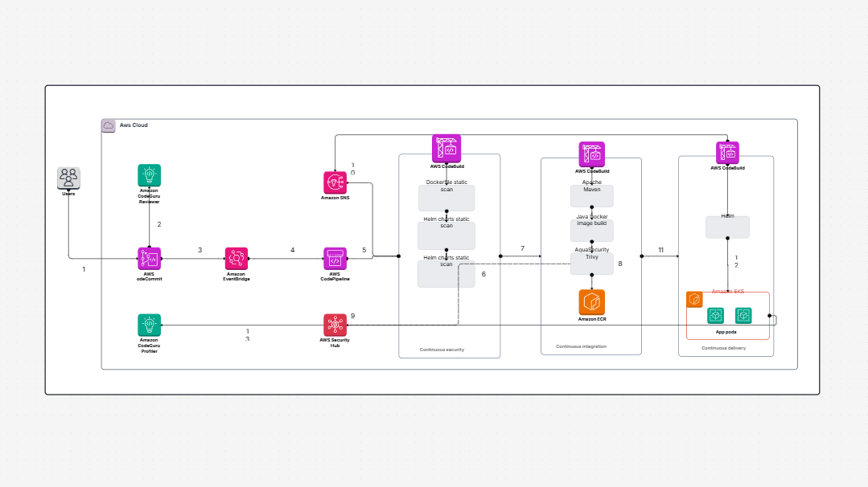Viewport: 868px width, 487px height.
Task: Select the Aws Cloud group icon
Action: 109,125
